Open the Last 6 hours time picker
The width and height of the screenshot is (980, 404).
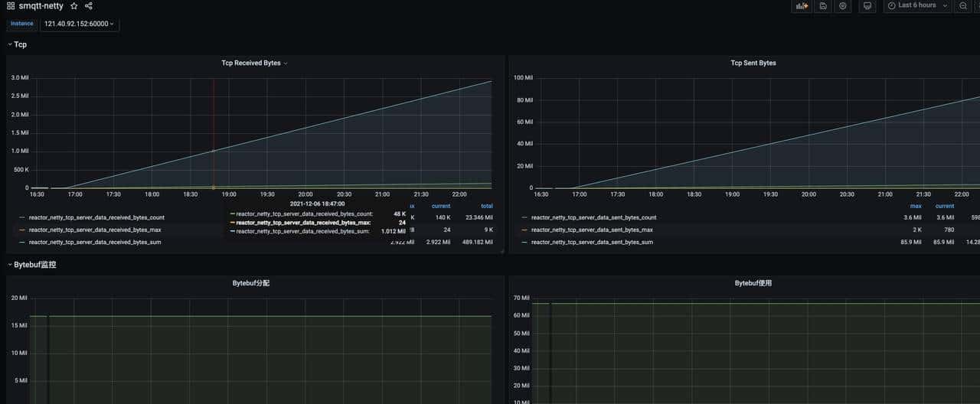917,5
